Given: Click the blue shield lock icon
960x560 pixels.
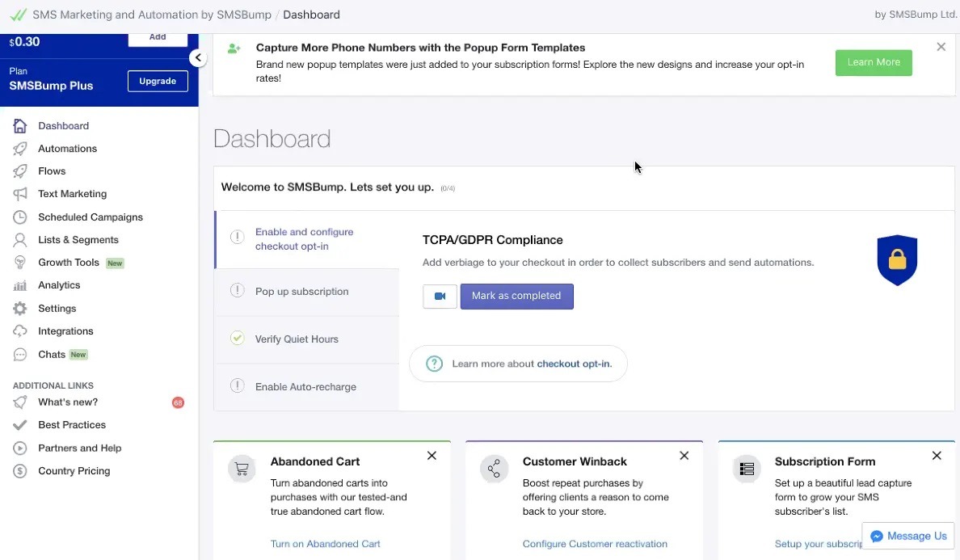Looking at the screenshot, I should tap(897, 259).
